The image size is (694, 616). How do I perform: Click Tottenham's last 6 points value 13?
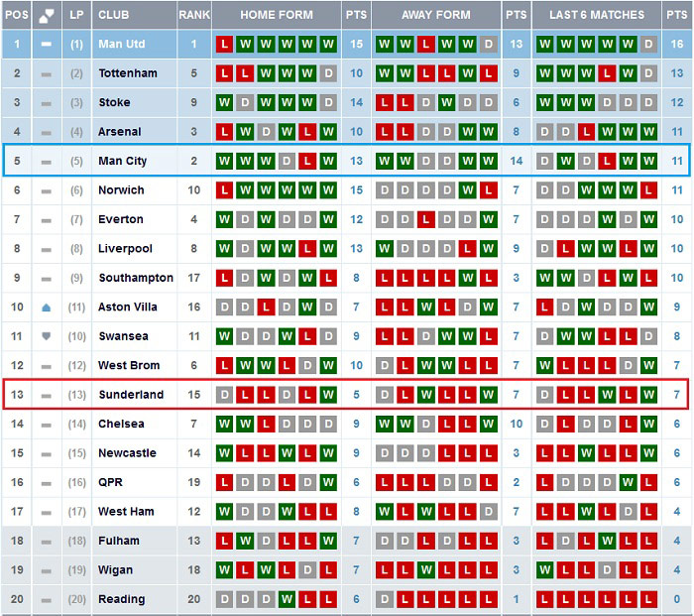677,73
